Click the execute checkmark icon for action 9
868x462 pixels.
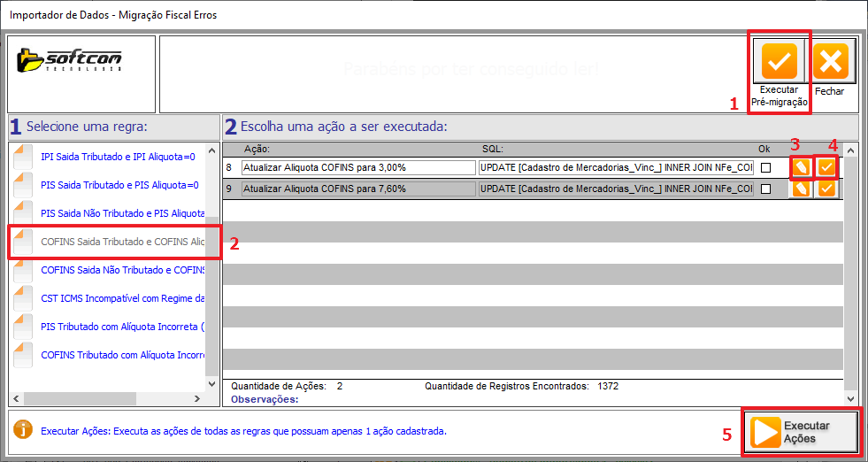(826, 189)
